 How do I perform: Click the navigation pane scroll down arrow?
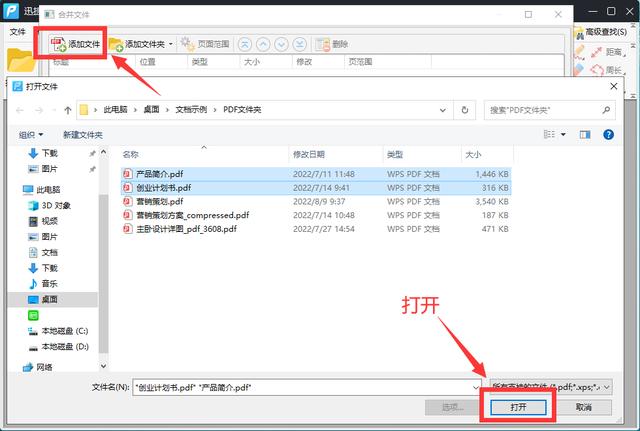coord(103,366)
